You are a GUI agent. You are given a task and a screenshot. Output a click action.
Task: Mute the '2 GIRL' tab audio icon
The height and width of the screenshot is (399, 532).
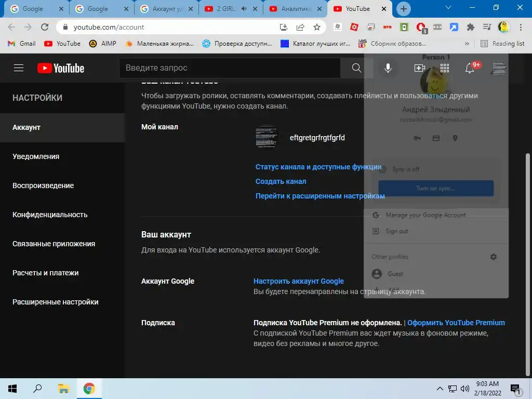[244, 9]
